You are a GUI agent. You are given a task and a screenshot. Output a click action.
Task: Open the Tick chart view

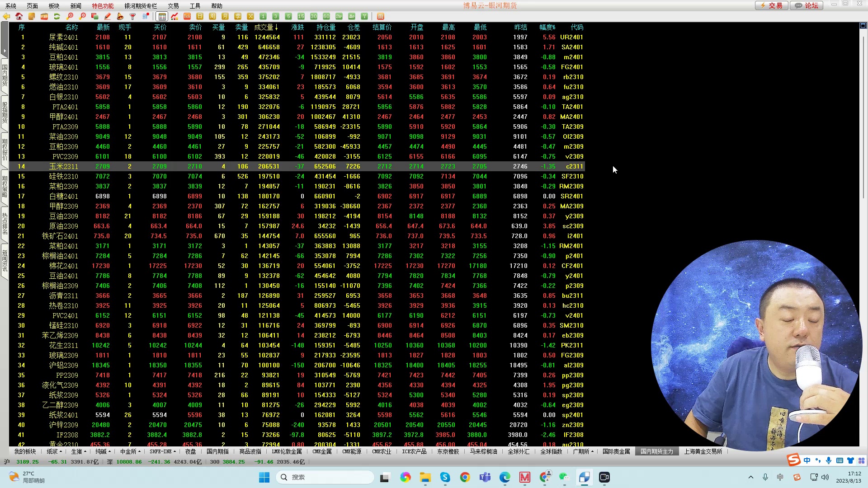click(187, 16)
